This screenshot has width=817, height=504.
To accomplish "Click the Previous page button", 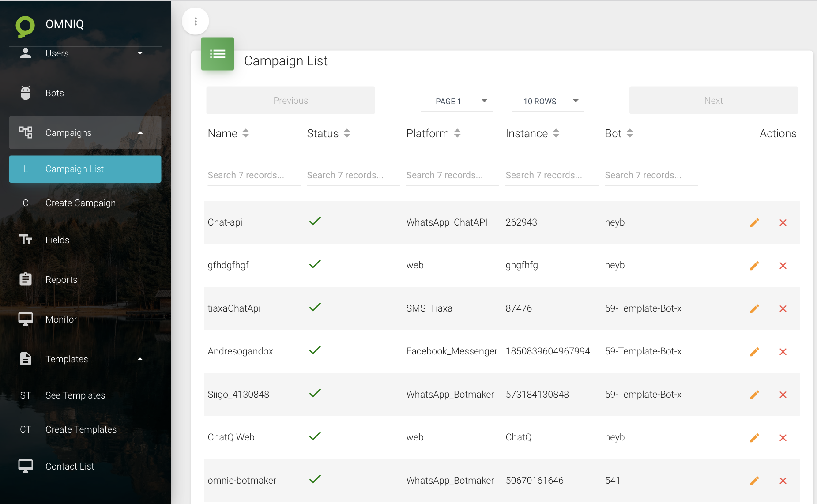I will [290, 101].
